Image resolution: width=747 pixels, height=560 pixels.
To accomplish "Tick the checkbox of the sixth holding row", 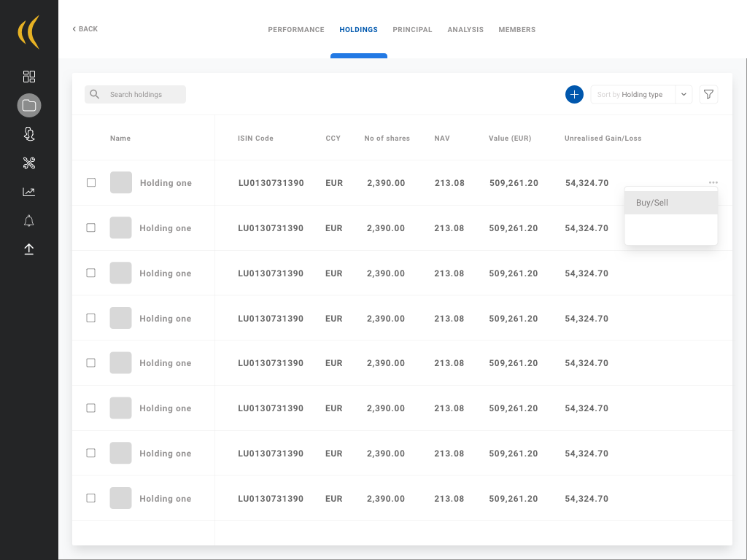I will pos(90,408).
